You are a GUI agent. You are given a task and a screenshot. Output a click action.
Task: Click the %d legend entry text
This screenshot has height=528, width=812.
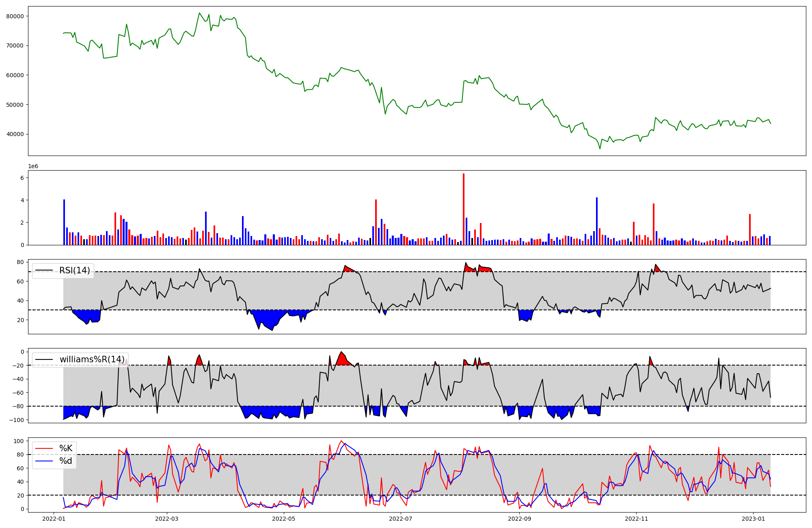tap(66, 461)
